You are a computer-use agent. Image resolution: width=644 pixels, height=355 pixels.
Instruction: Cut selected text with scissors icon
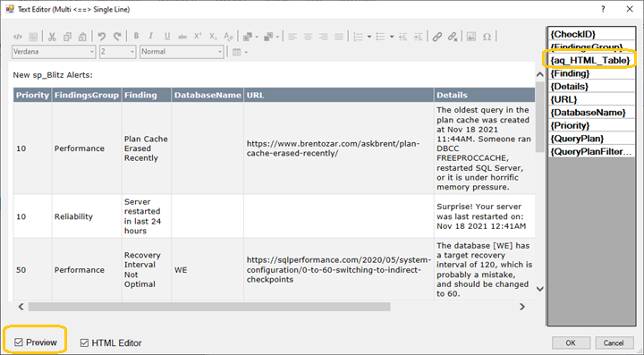(52, 37)
